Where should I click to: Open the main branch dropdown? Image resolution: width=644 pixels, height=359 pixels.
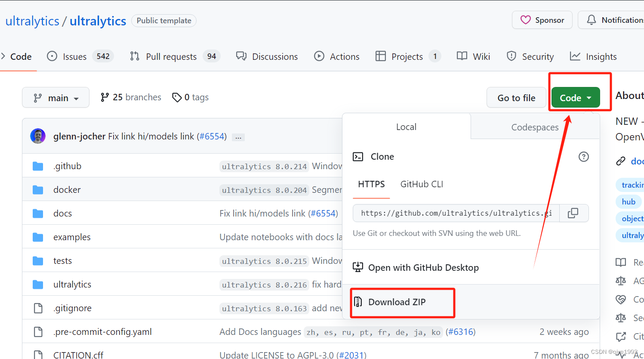tap(56, 97)
